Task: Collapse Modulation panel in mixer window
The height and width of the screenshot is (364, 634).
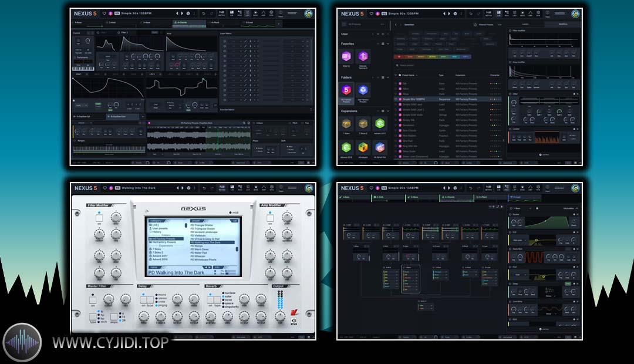Action: pos(576,208)
